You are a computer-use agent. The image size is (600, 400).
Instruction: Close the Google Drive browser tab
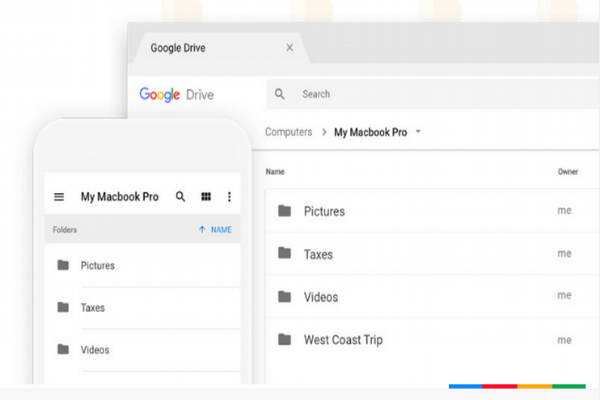[x=290, y=47]
